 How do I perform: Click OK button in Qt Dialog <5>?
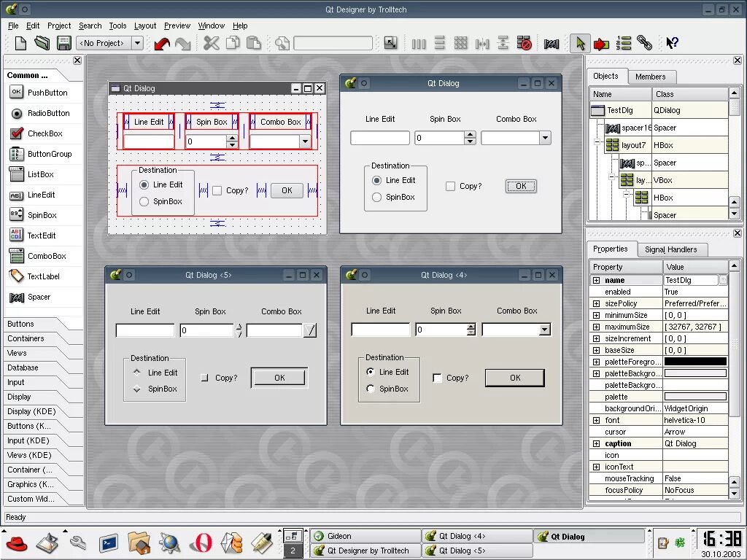click(279, 378)
